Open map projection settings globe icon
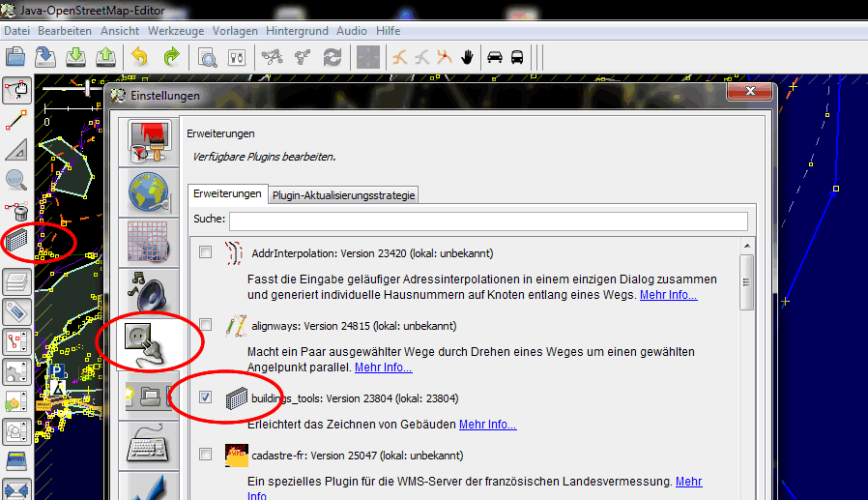The height and width of the screenshot is (500, 868). [149, 190]
